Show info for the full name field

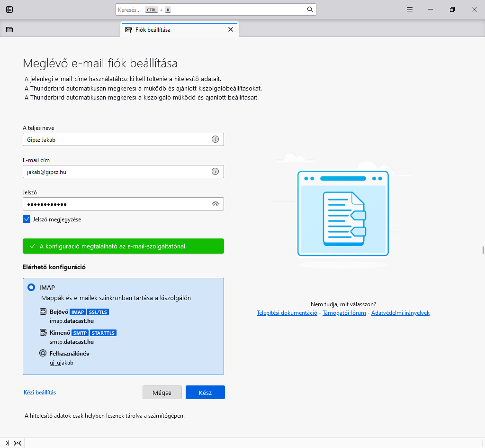tap(215, 139)
